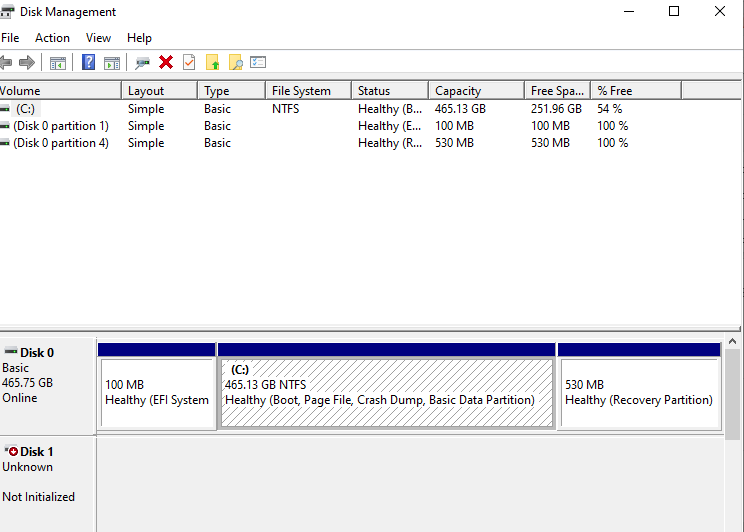Click the Back arrow toolbar icon
Viewport: 744px width, 532px height.
click(6, 63)
